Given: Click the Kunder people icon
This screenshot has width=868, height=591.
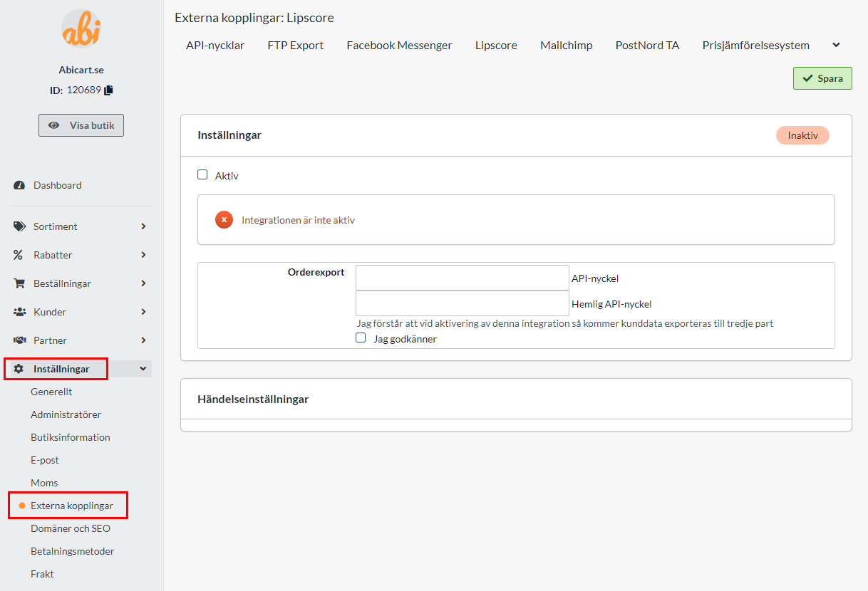Looking at the screenshot, I should [x=18, y=311].
